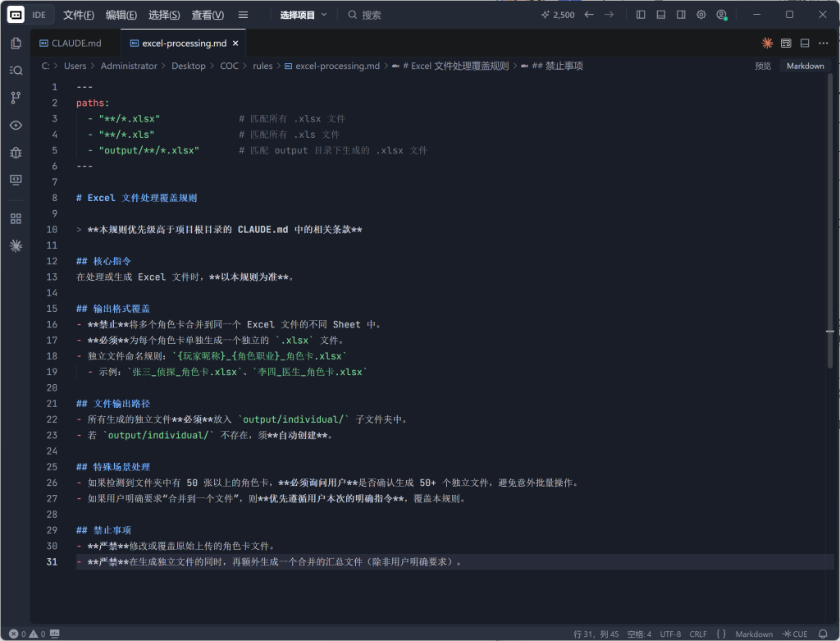Change file encoding UTF-8
This screenshot has width=840, height=641.
pos(670,634)
